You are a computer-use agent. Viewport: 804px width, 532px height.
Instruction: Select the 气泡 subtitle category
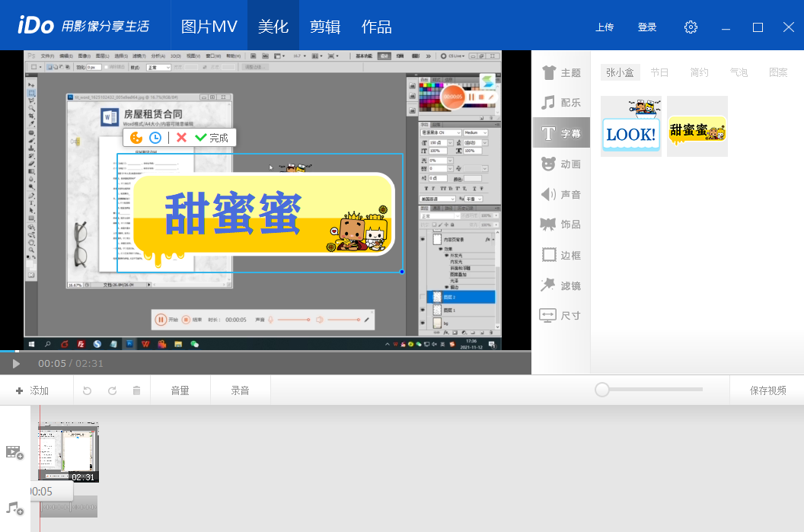739,73
